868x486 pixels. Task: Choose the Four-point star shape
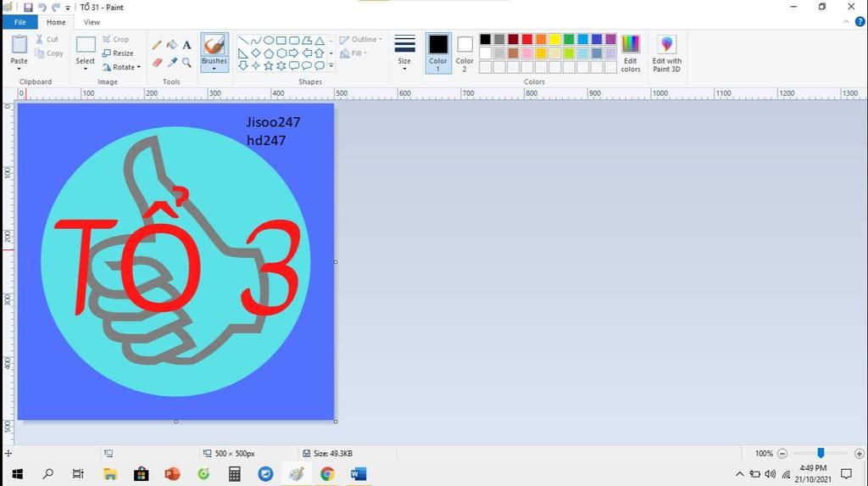coord(256,65)
